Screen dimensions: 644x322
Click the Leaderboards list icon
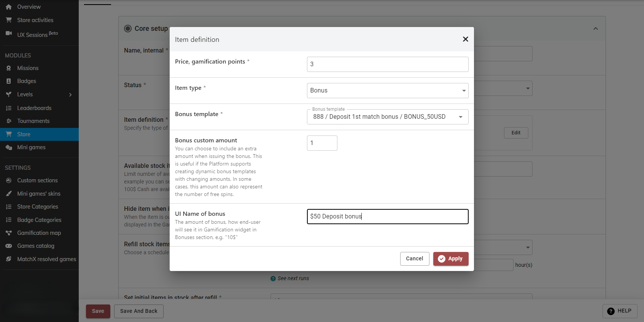tap(9, 108)
